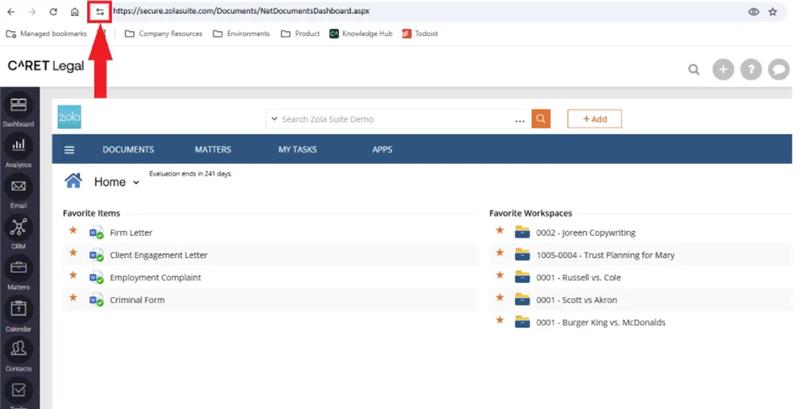Viewport: 800px width, 409px height.
Task: Go back with the browser back arrow
Action: point(11,12)
